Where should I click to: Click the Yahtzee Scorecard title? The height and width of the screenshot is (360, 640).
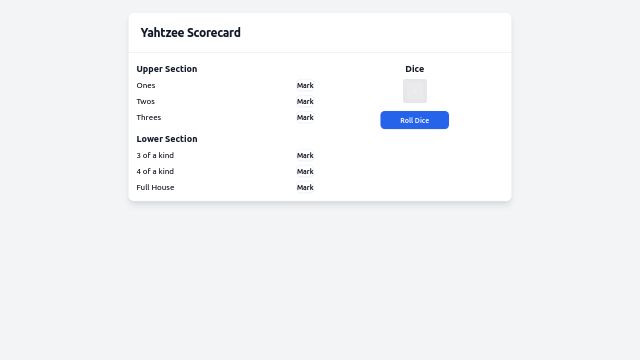[191, 33]
